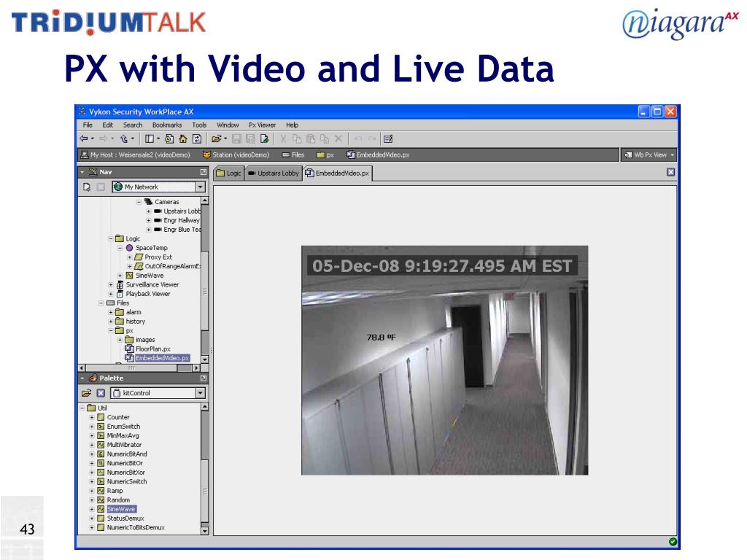Click the embedded hallway video feed
747x560 pixels.
pyautogui.click(x=444, y=360)
